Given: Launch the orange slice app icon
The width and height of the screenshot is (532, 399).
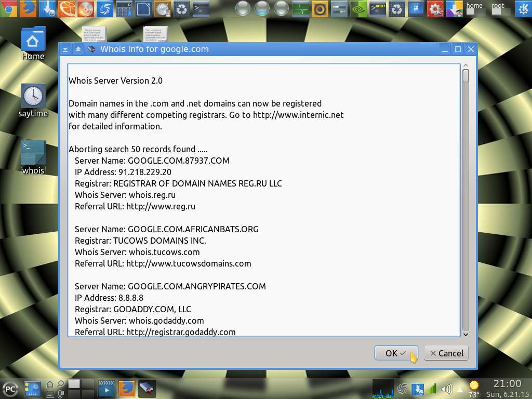Looking at the screenshot, I should [66, 9].
